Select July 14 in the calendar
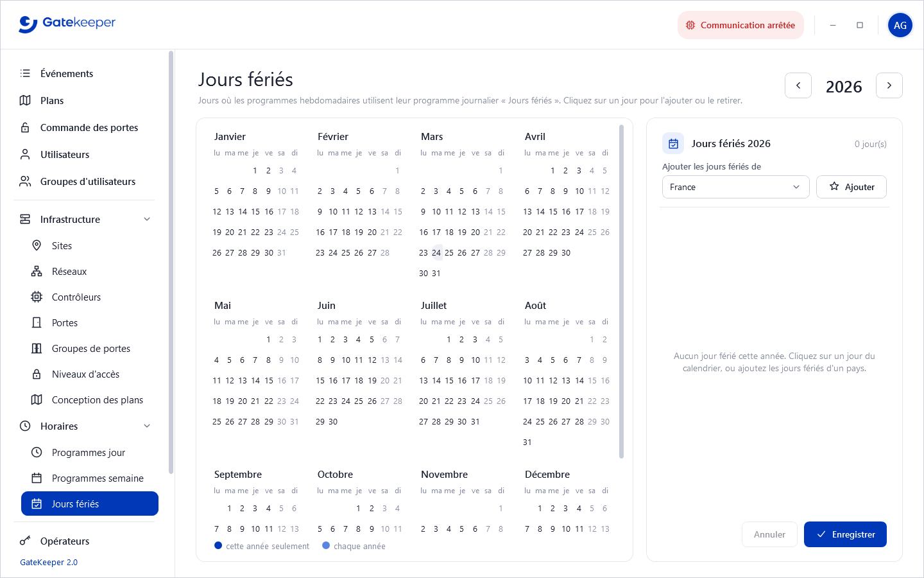This screenshot has height=578, width=924. (x=436, y=380)
